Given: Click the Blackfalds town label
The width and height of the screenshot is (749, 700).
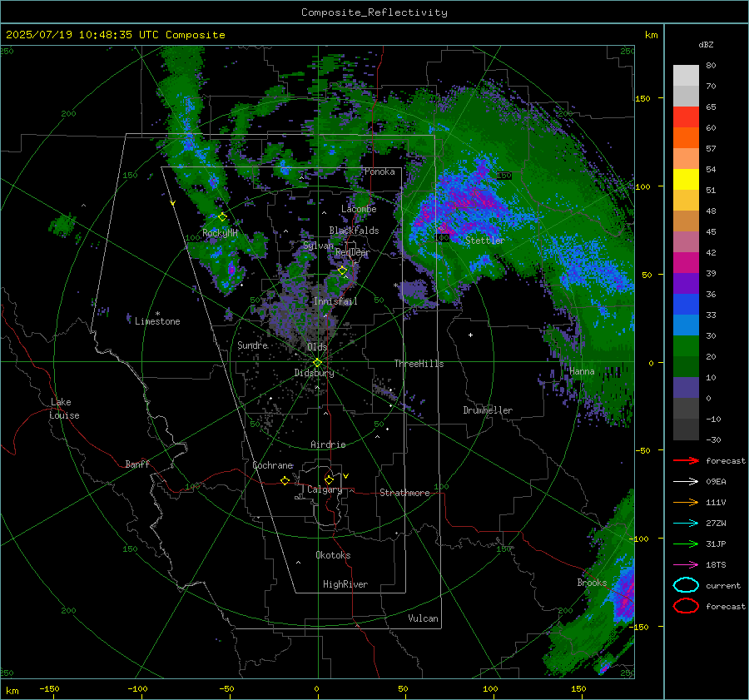Looking at the screenshot, I should [x=354, y=231].
